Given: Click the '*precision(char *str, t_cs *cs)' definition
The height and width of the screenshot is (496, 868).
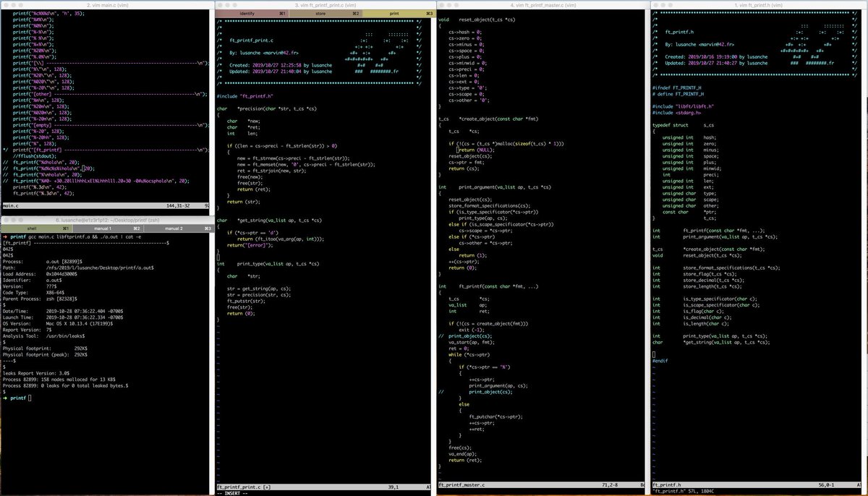Looking at the screenshot, I should [x=277, y=108].
